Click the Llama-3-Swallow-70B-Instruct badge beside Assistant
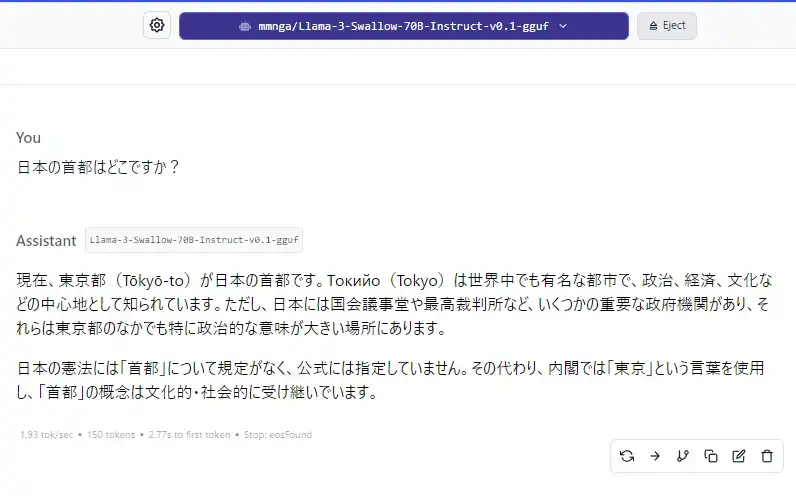The image size is (796, 496). coord(194,240)
